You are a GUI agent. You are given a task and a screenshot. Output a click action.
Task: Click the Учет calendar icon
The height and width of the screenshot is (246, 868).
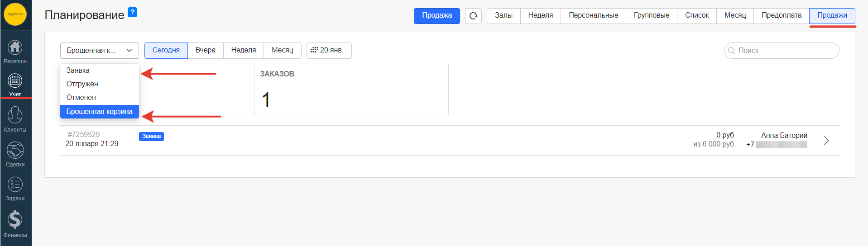[x=15, y=81]
